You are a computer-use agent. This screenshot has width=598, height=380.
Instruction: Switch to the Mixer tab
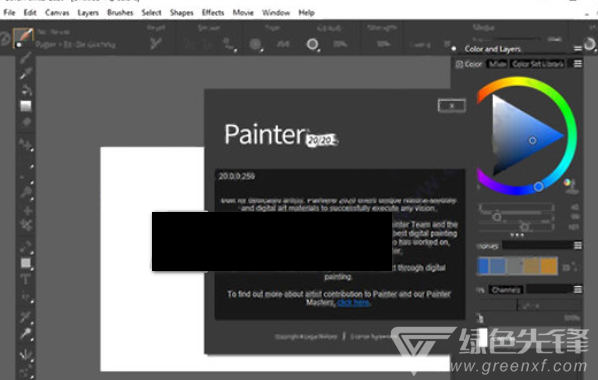pyautogui.click(x=498, y=64)
